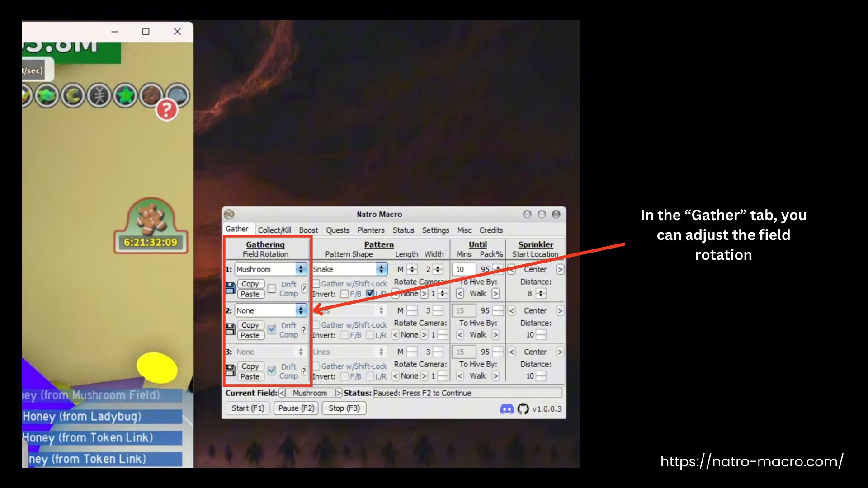The image size is (868, 488).
Task: Uncheck the L/R invert box for field 1
Action: [x=369, y=293]
